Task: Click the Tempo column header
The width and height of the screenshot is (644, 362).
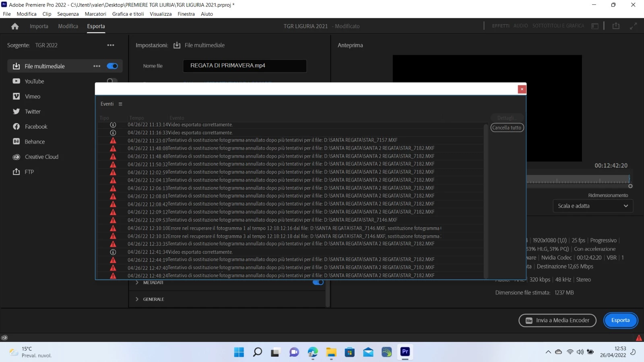Action: pos(137,118)
